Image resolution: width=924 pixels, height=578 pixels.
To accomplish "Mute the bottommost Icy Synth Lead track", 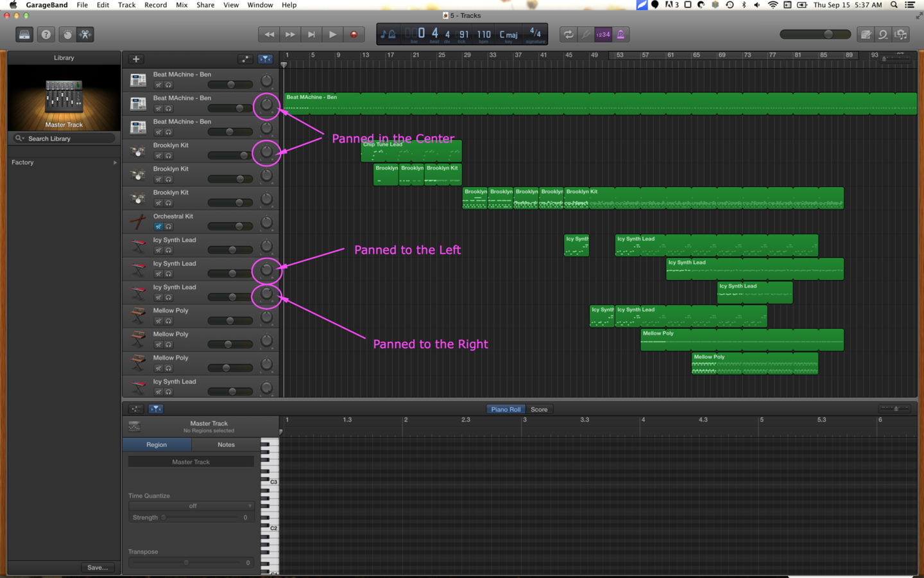I will pos(158,392).
